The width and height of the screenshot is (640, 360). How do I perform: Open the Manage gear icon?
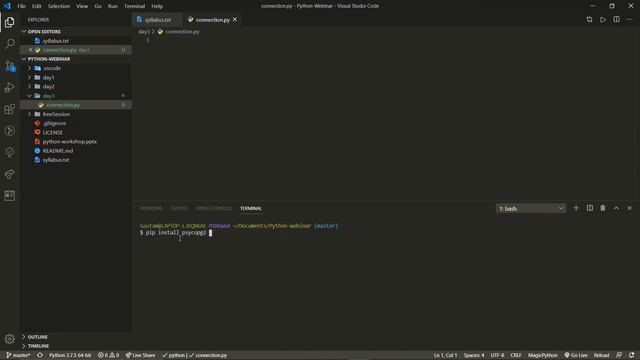point(9,339)
